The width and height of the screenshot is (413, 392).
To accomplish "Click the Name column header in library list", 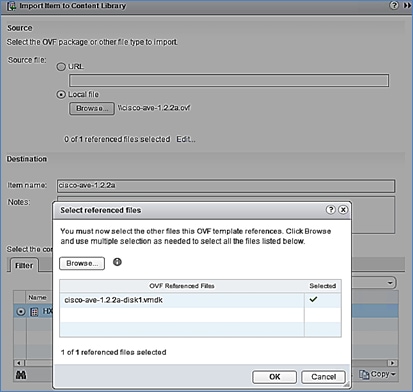I will [37, 297].
